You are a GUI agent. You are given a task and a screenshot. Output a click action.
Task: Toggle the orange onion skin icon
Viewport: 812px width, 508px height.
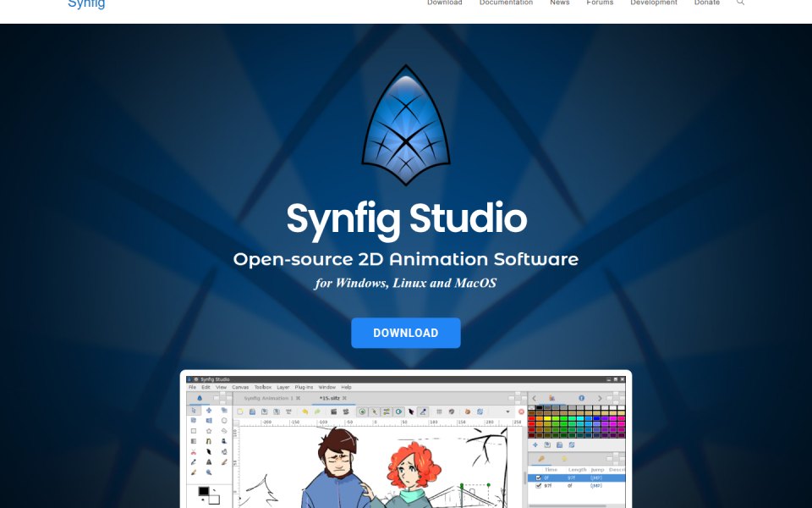click(468, 411)
